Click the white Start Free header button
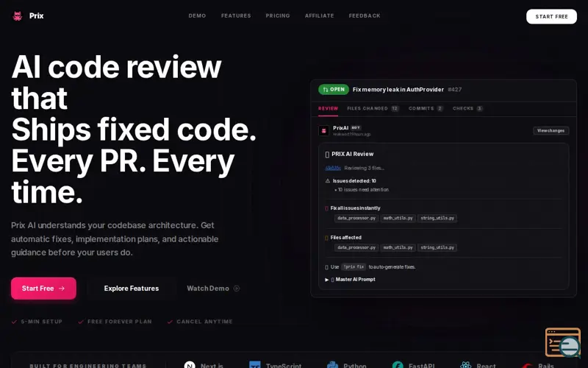 click(552, 16)
